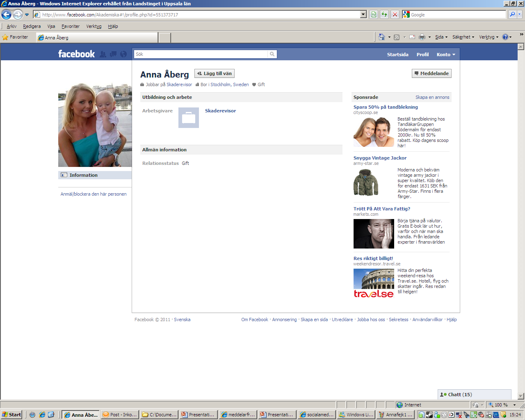Open the Trött På Att Vara Fattig ad
525x420 pixels.
[x=382, y=209]
